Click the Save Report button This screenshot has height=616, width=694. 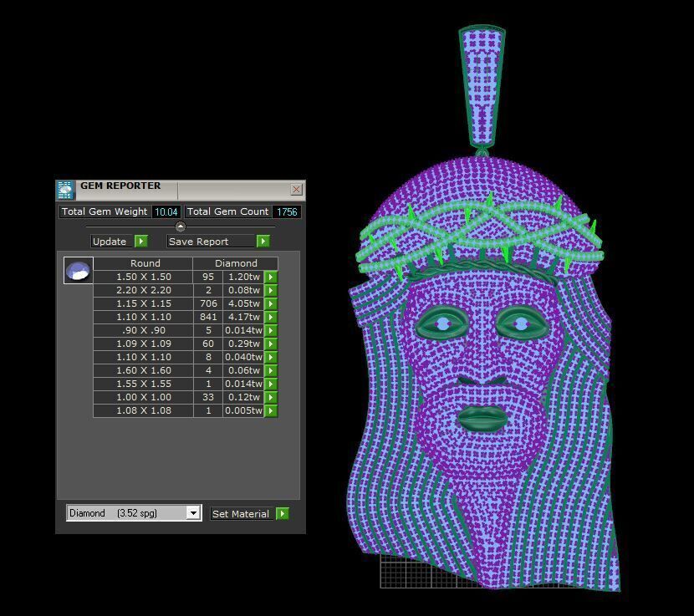pyautogui.click(x=211, y=242)
